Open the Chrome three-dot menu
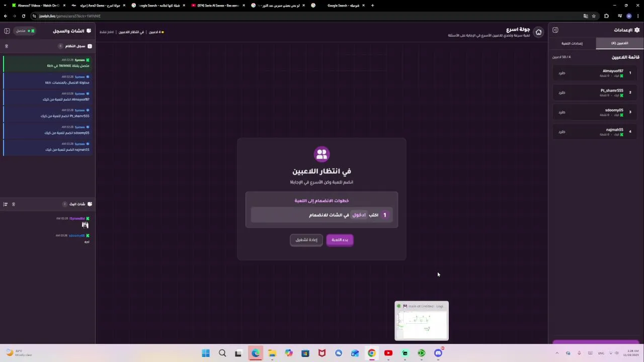Screen dimensions: 644x362 (637, 16)
